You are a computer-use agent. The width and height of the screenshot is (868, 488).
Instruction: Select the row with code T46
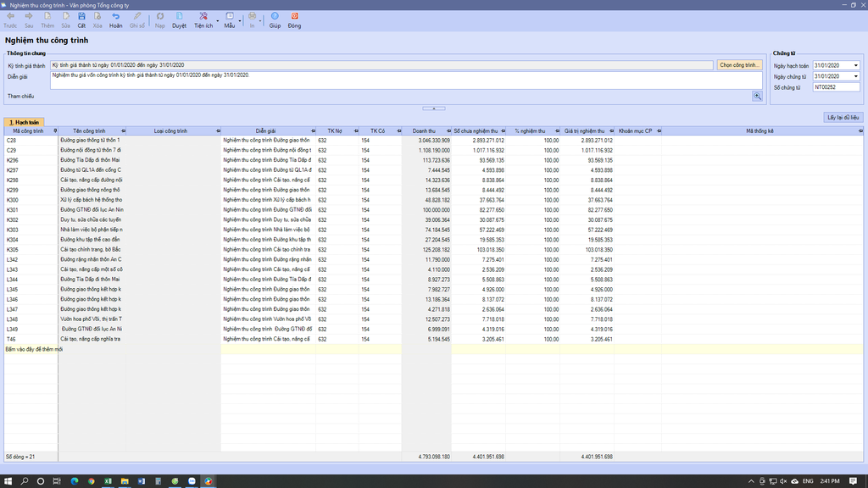click(433, 339)
